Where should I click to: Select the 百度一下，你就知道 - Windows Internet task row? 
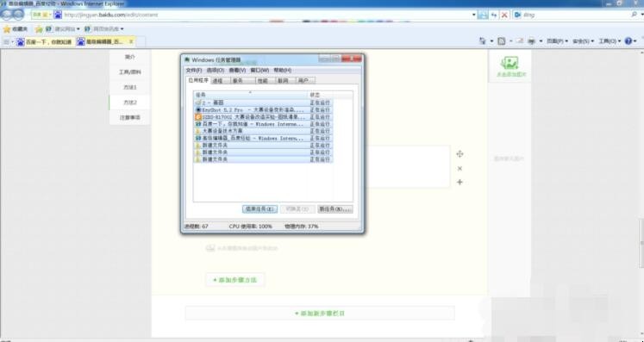click(263, 124)
